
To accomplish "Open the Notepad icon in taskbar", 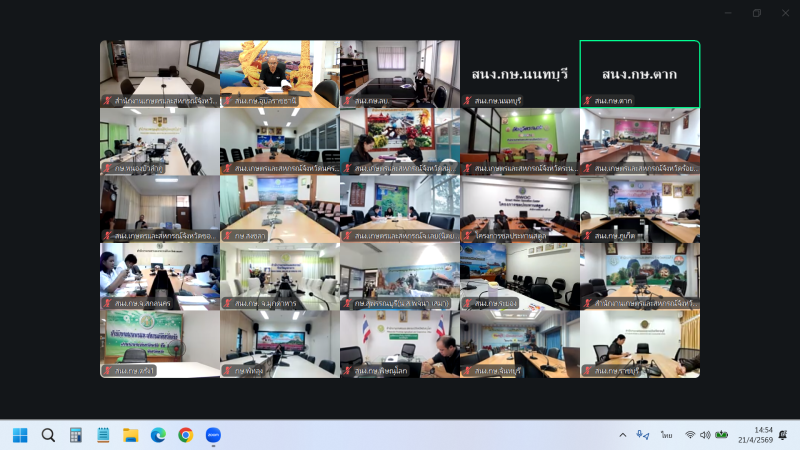I will click(x=102, y=435).
